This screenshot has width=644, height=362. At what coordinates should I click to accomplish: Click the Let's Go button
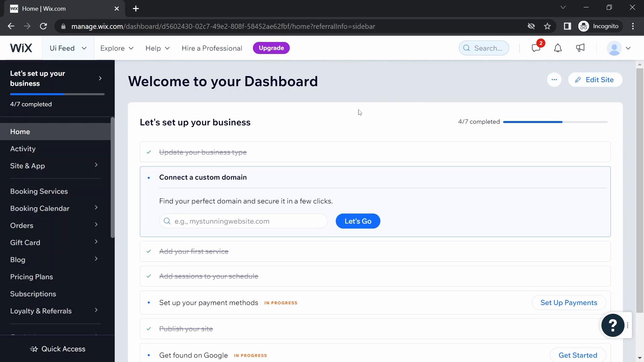pos(358,221)
